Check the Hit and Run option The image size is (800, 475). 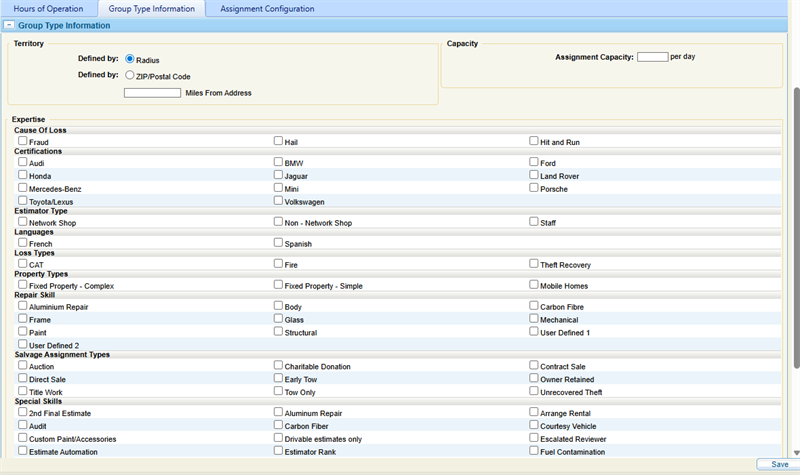pyautogui.click(x=534, y=141)
